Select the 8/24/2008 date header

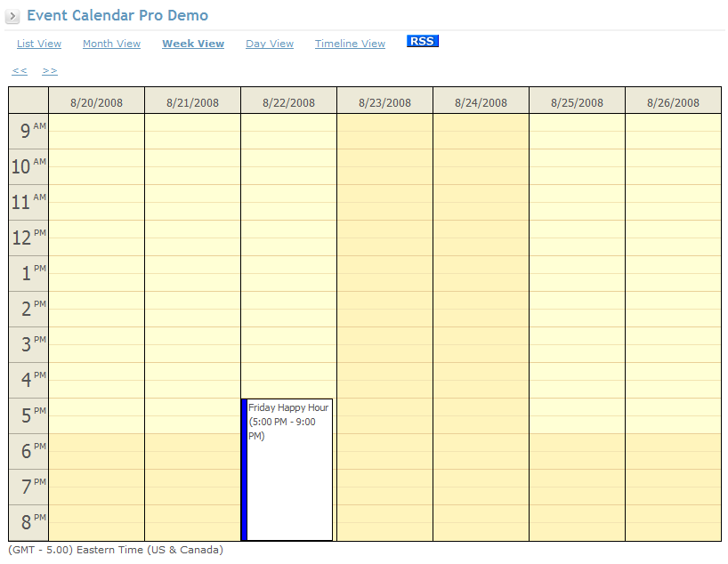click(x=481, y=102)
